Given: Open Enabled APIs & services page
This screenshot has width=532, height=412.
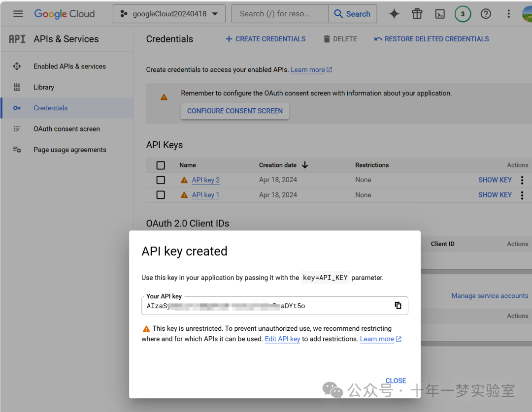Looking at the screenshot, I should tap(69, 66).
